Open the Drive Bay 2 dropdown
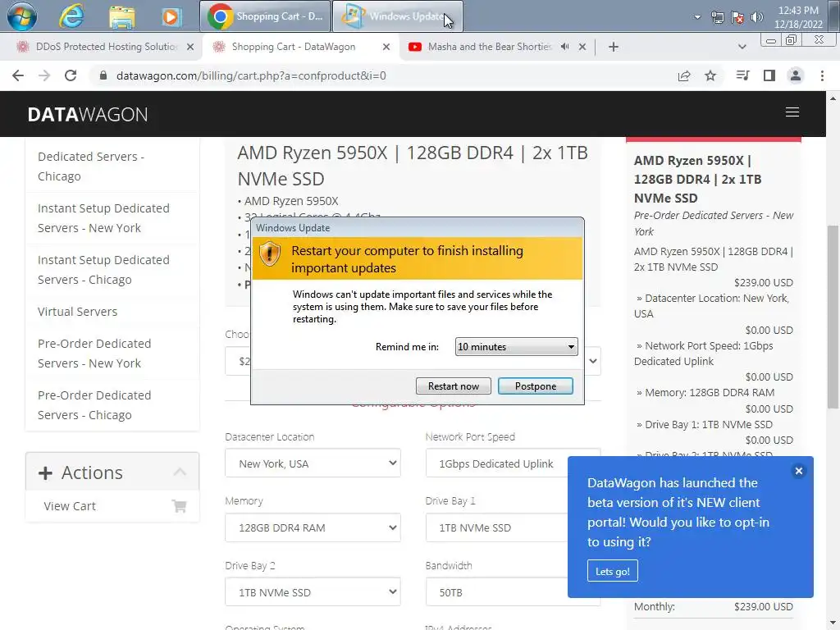Viewport: 840px width, 630px height. 313,592
